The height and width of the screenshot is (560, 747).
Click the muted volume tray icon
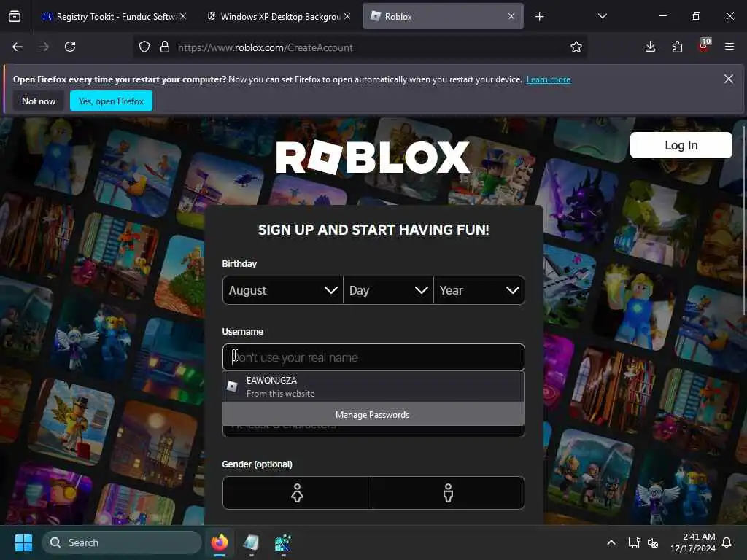click(653, 542)
